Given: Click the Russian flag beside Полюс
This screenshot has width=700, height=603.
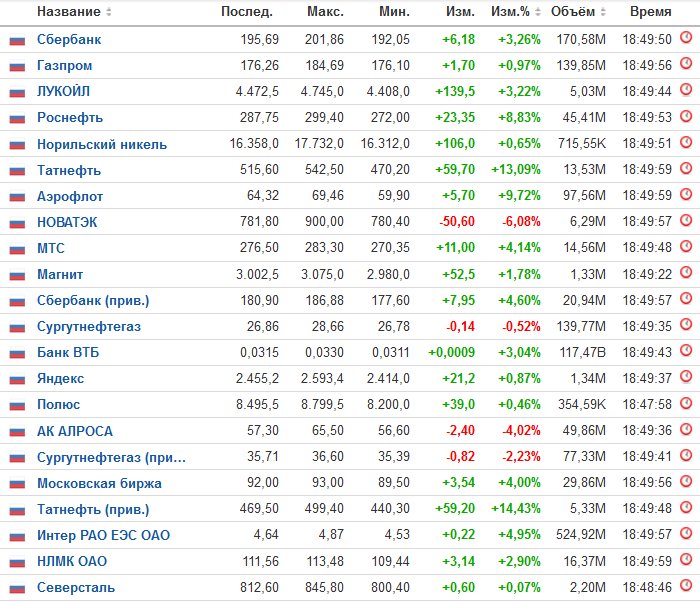Looking at the screenshot, I should 17,406.
